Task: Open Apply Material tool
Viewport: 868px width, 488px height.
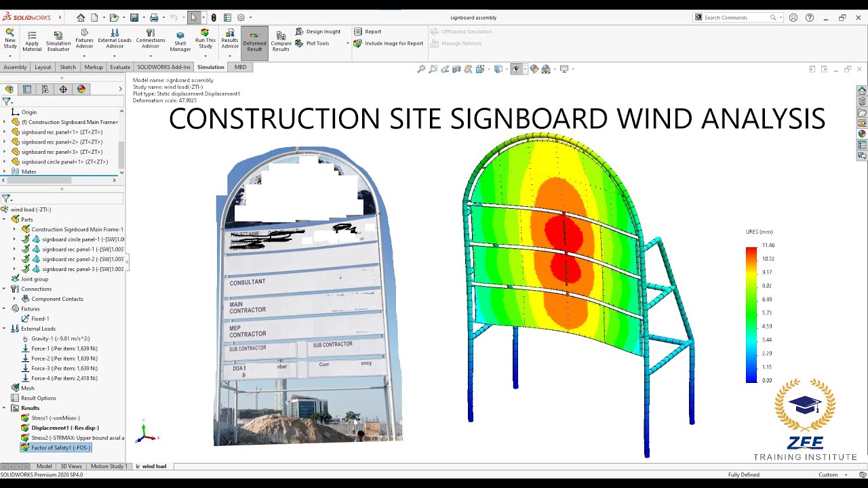Action: (32, 41)
